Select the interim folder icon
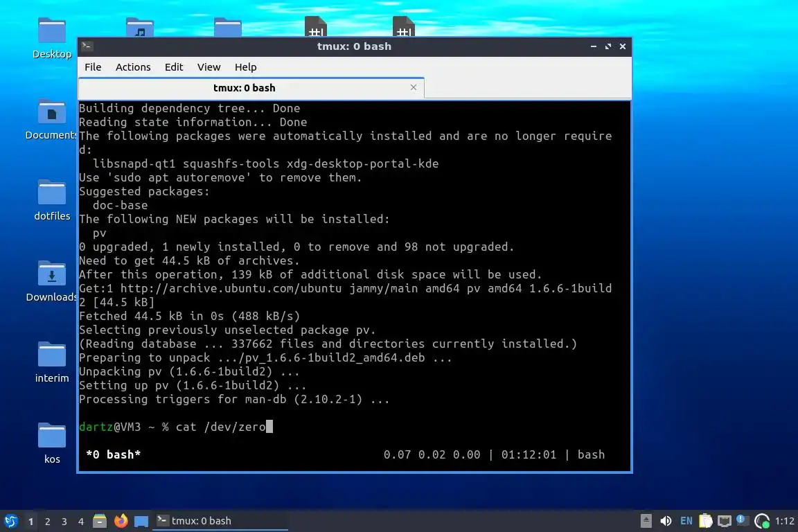This screenshot has width=798, height=532. [52, 362]
